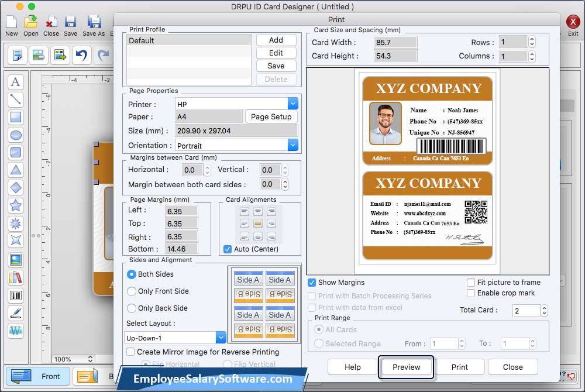Viewport: 585px width, 392px height.
Task: Select the Ellipse shape tool
Action: 16,135
